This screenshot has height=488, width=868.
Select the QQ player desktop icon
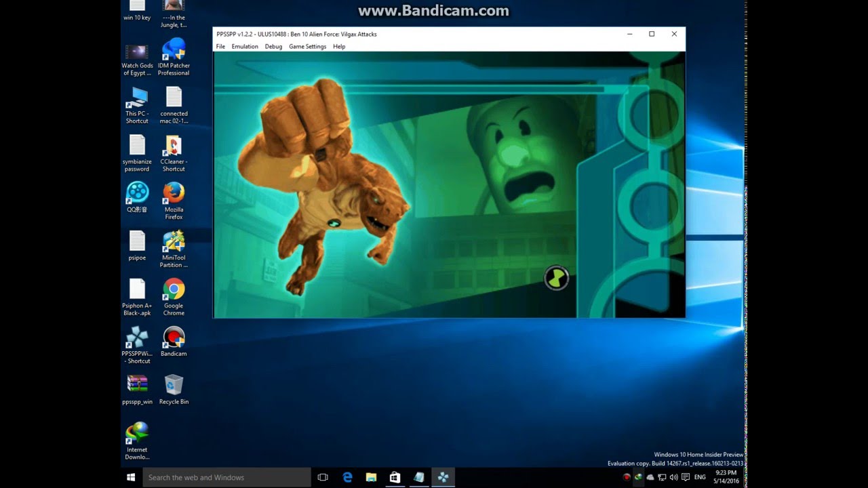[137, 197]
